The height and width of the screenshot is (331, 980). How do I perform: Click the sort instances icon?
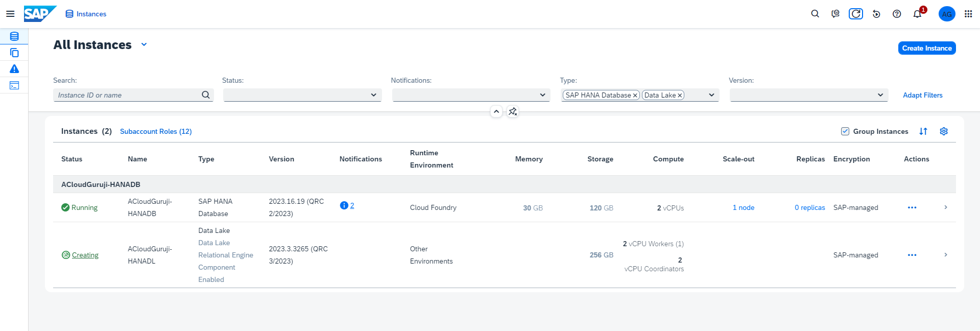923,131
